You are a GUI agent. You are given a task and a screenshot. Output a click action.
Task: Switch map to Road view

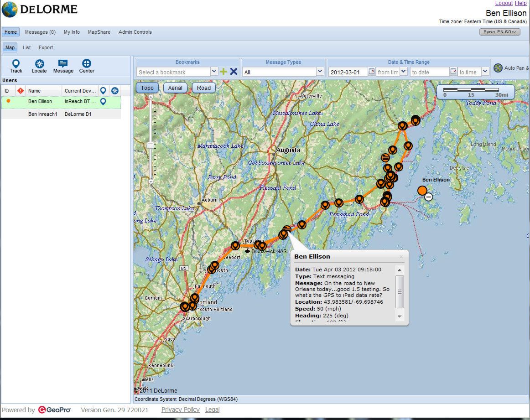[x=204, y=88]
